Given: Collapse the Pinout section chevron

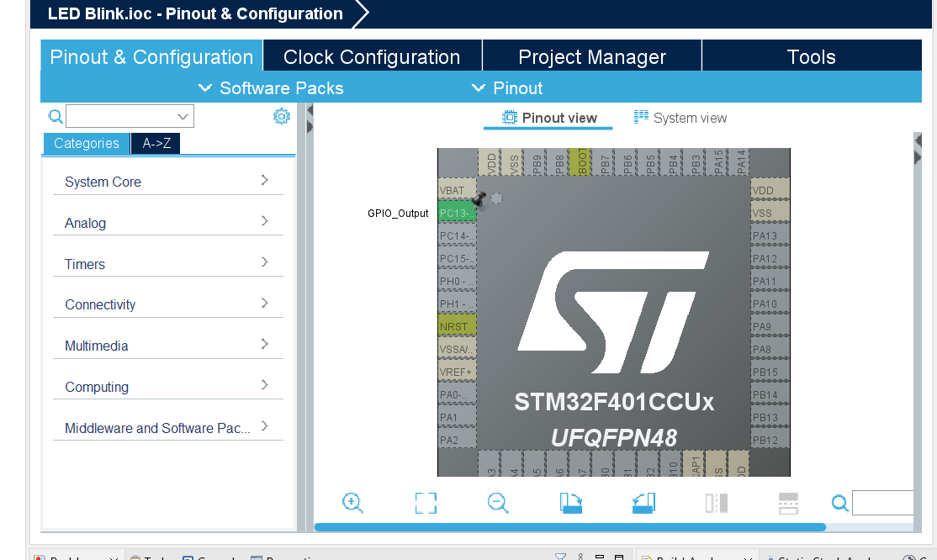Looking at the screenshot, I should click(478, 87).
